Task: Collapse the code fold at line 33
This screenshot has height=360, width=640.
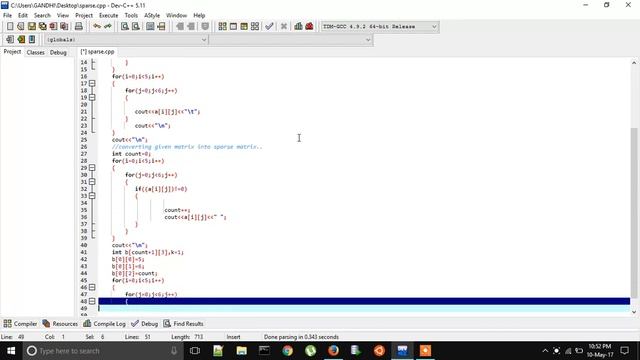Action: click(x=92, y=196)
